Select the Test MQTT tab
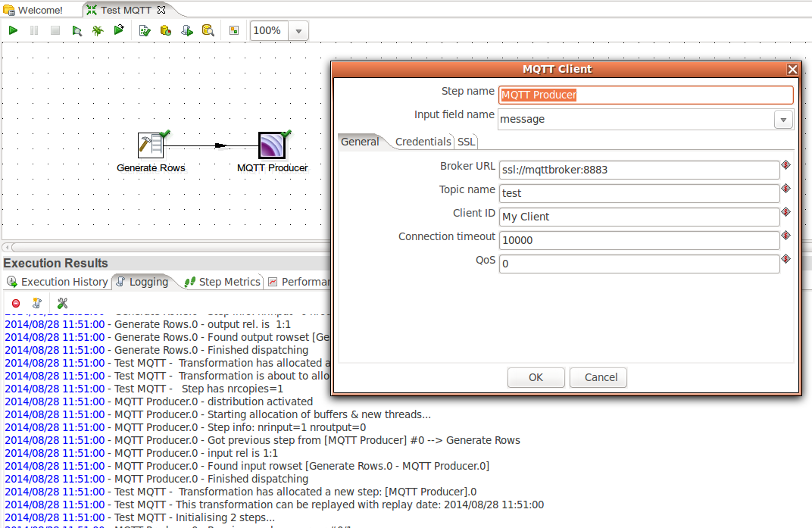The image size is (812, 528). coord(125,10)
